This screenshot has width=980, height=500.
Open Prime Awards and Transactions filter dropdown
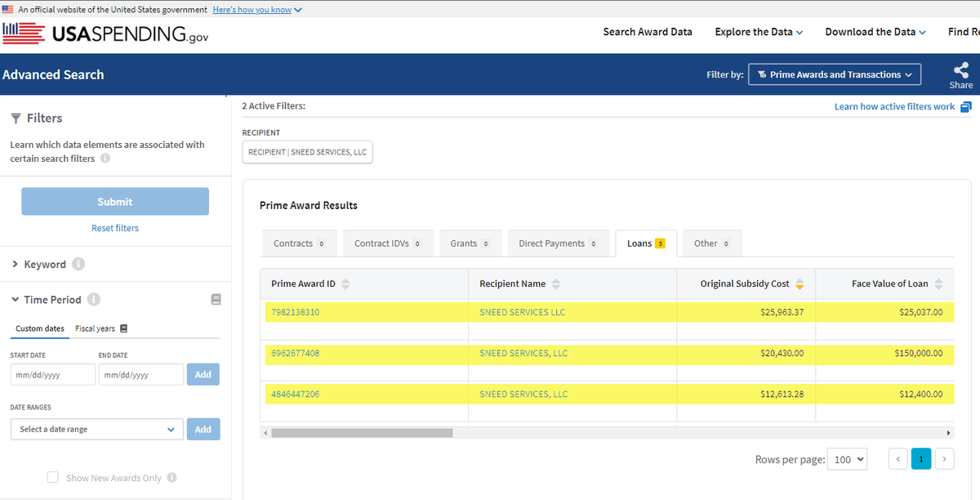[x=835, y=74]
